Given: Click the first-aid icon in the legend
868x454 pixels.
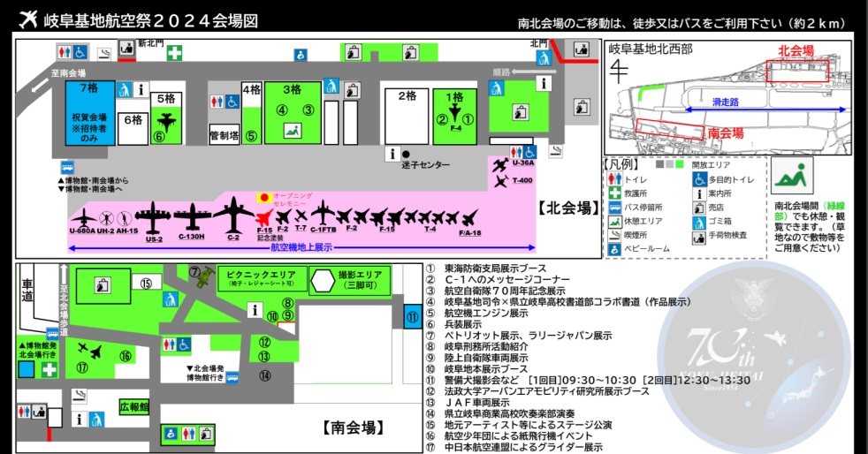Looking at the screenshot, I should [x=614, y=193].
